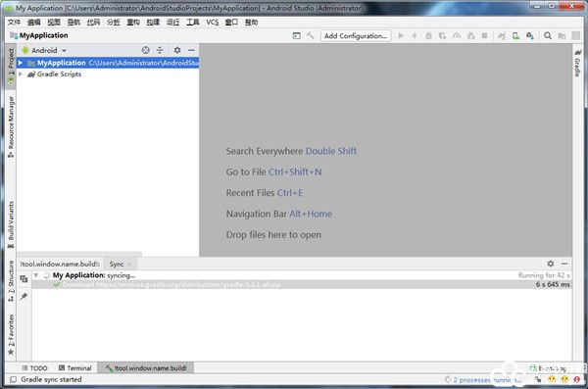
Task: Toggle the Gradle side panel
Action: point(578,63)
